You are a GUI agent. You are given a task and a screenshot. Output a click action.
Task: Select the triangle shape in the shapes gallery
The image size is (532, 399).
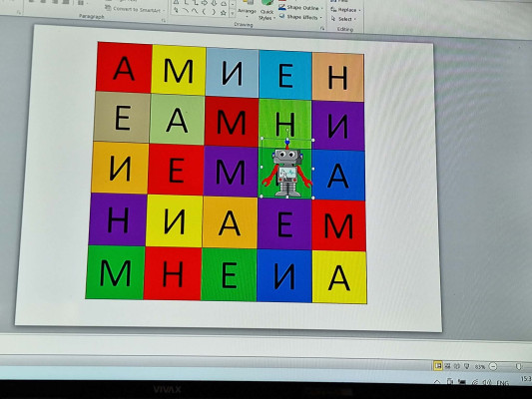(176, 2)
